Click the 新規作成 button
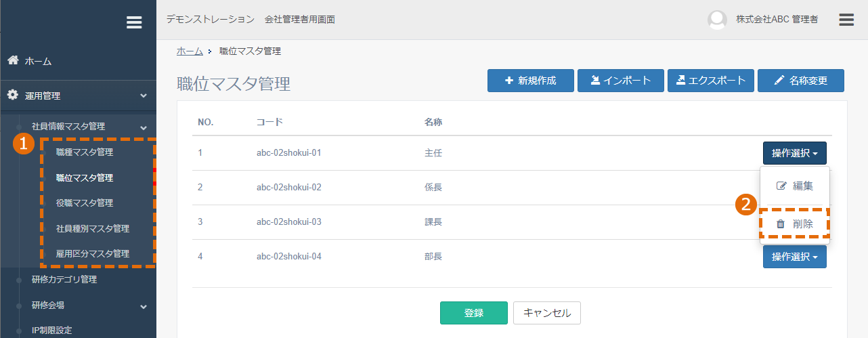This screenshot has height=338, width=868. tap(531, 81)
